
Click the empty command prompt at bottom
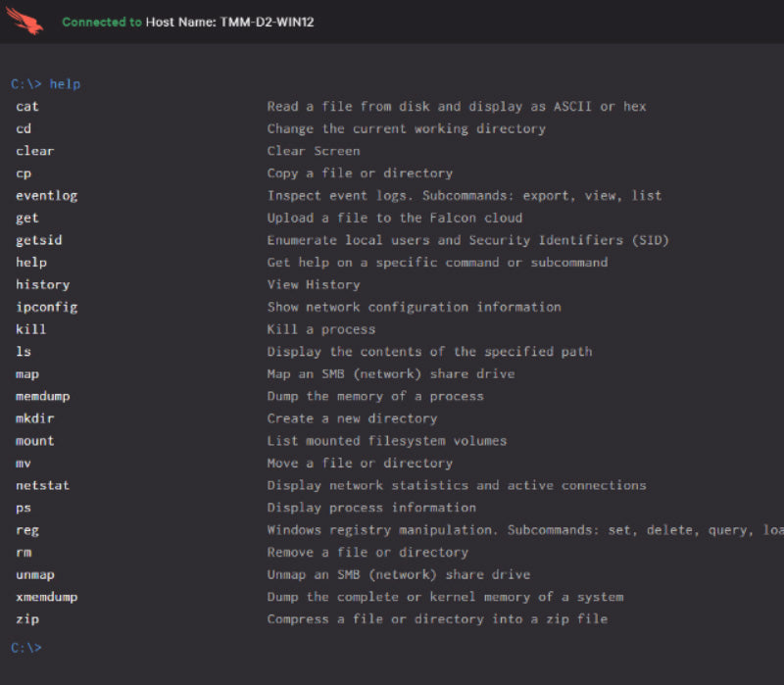pyautogui.click(x=26, y=648)
